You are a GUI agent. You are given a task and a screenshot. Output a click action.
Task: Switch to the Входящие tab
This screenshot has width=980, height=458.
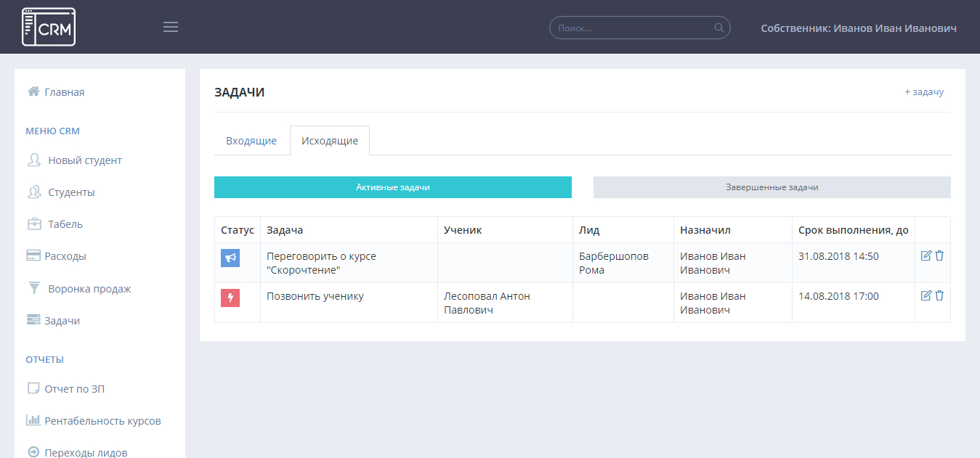click(x=251, y=141)
